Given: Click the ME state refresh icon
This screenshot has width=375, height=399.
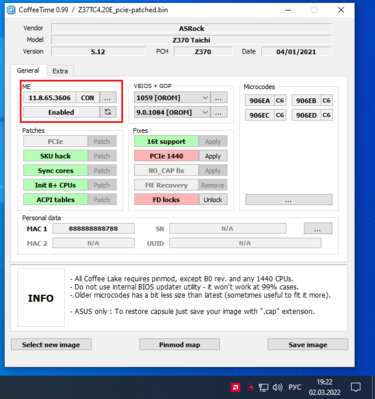Looking at the screenshot, I should click(x=108, y=112).
